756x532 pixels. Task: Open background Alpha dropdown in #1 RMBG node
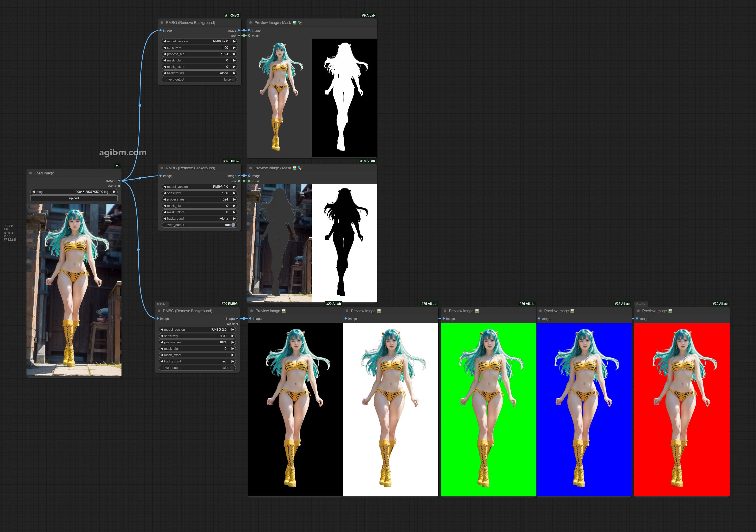click(199, 73)
